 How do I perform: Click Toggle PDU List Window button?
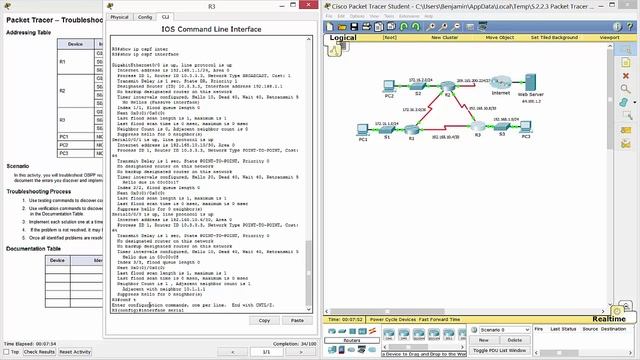click(500, 351)
